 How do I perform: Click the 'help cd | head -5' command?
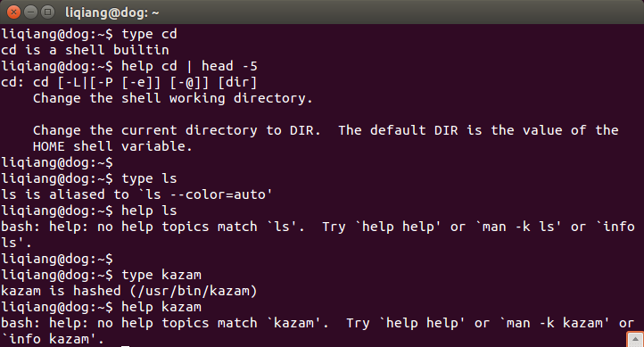pyautogui.click(x=189, y=66)
